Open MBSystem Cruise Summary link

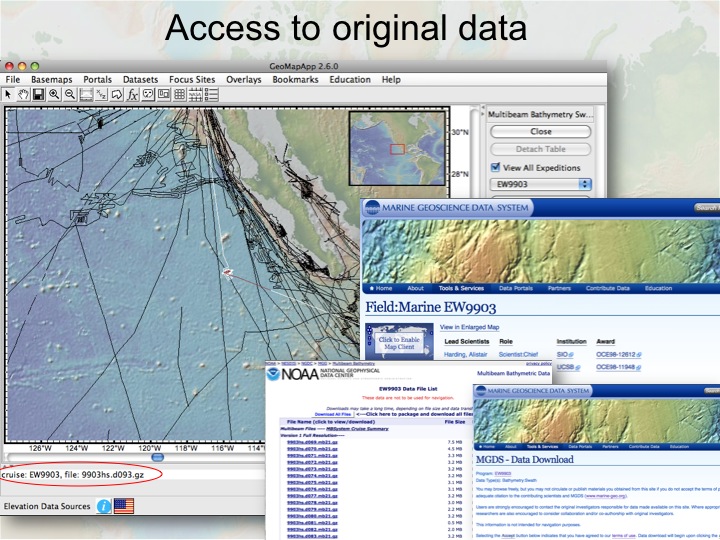(x=357, y=428)
